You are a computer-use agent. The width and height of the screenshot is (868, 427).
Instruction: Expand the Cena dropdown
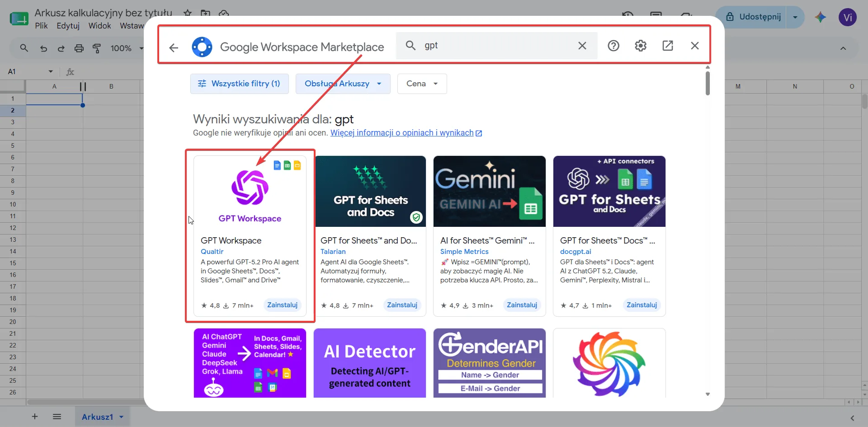(422, 84)
